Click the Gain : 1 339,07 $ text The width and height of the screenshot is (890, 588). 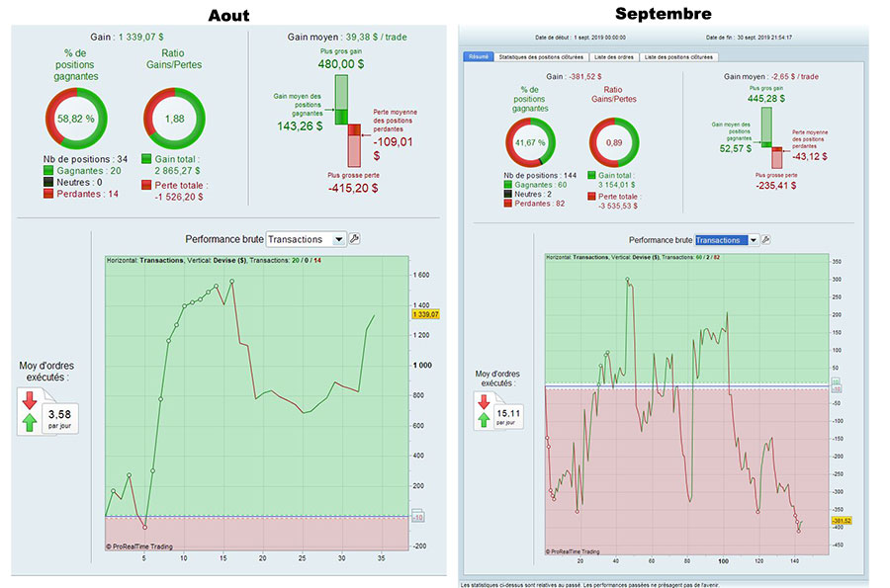[x=127, y=37]
